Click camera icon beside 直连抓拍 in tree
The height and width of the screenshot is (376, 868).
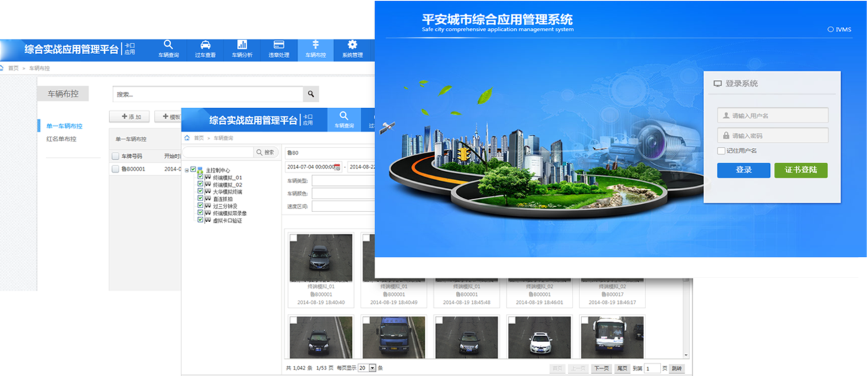click(x=208, y=199)
